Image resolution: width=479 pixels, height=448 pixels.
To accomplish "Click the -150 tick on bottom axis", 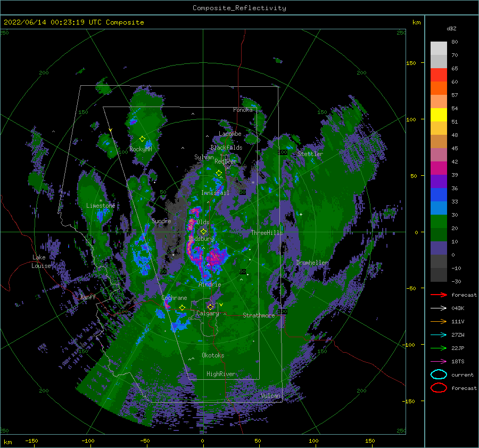I will pyautogui.click(x=31, y=441).
